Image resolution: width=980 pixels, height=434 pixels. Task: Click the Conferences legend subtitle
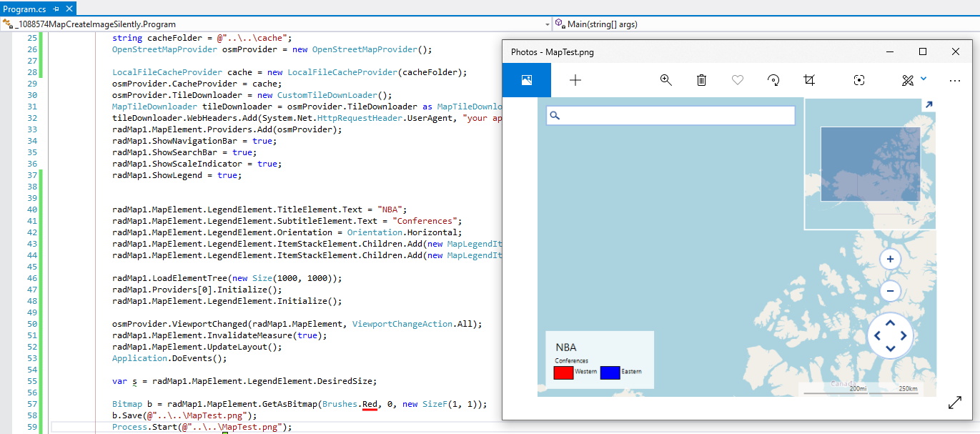(x=571, y=360)
